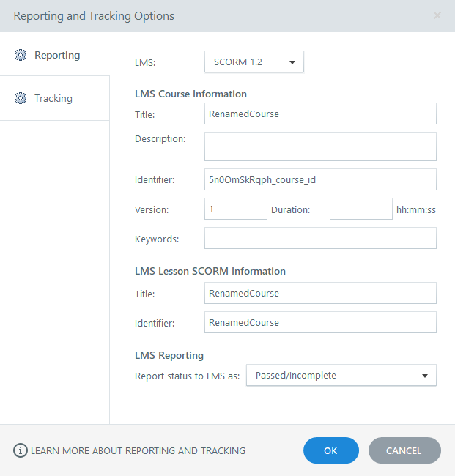Screen dimensions: 455x476
Task: Select the Version input field
Action: pyautogui.click(x=235, y=209)
